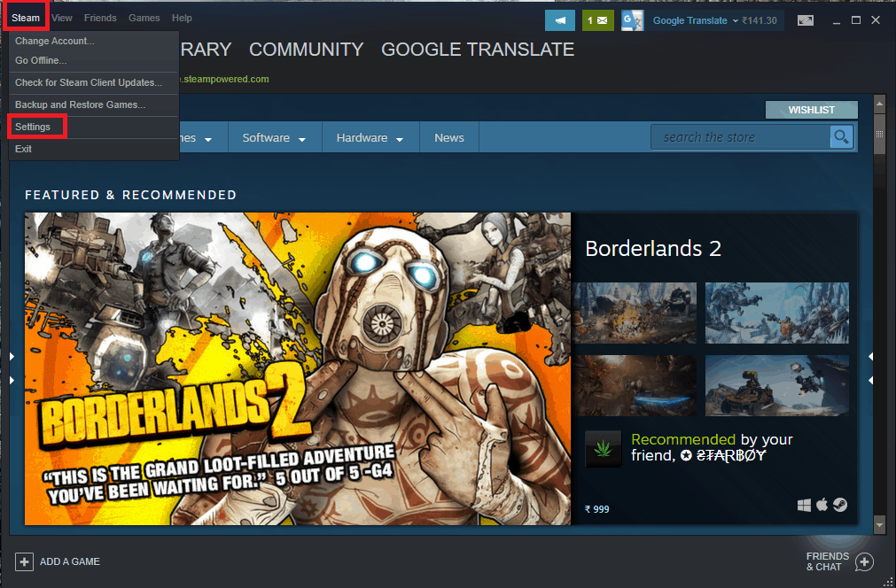The height and width of the screenshot is (588, 896).
Task: Open the Games menu
Action: pos(144,18)
